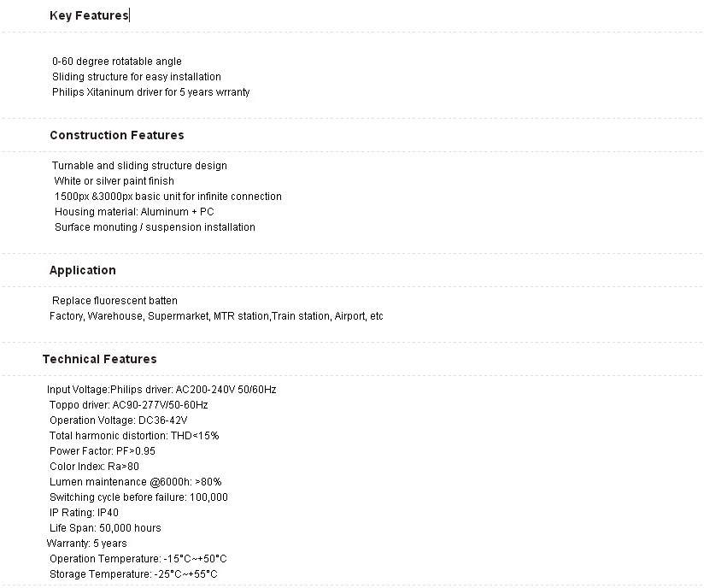Click Sliding structure for easy installation text
This screenshot has height=588, width=704.
point(137,77)
